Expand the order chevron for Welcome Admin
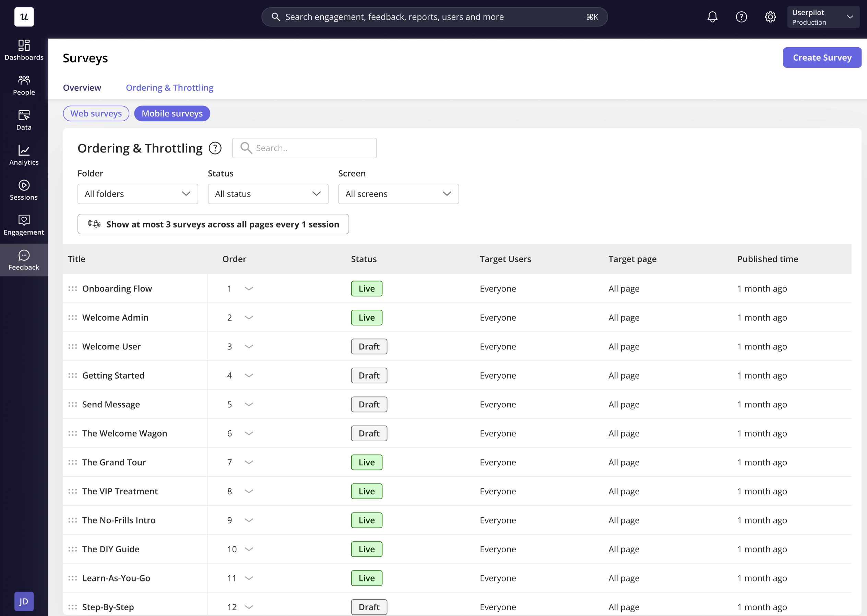867x616 pixels. [x=249, y=318]
